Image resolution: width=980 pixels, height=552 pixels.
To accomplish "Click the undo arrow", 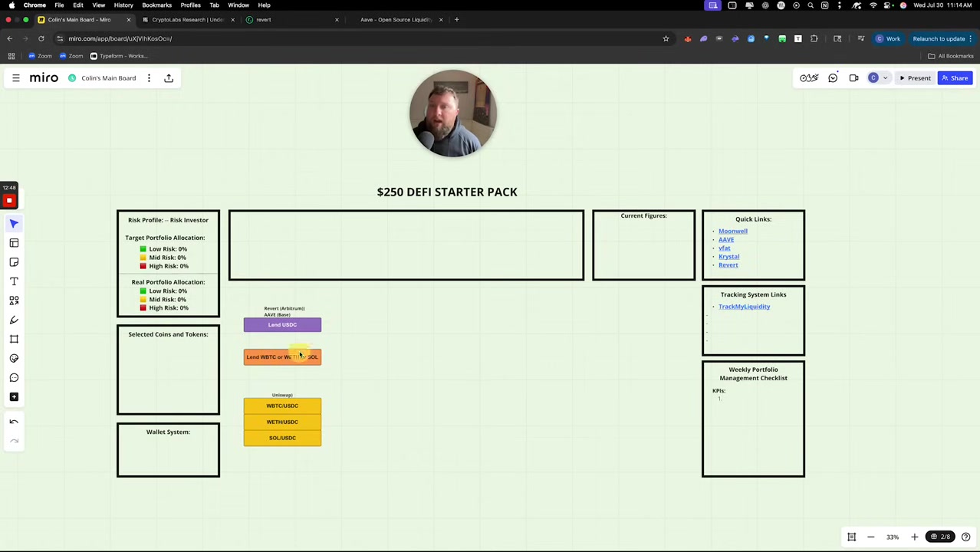I will coord(14,422).
